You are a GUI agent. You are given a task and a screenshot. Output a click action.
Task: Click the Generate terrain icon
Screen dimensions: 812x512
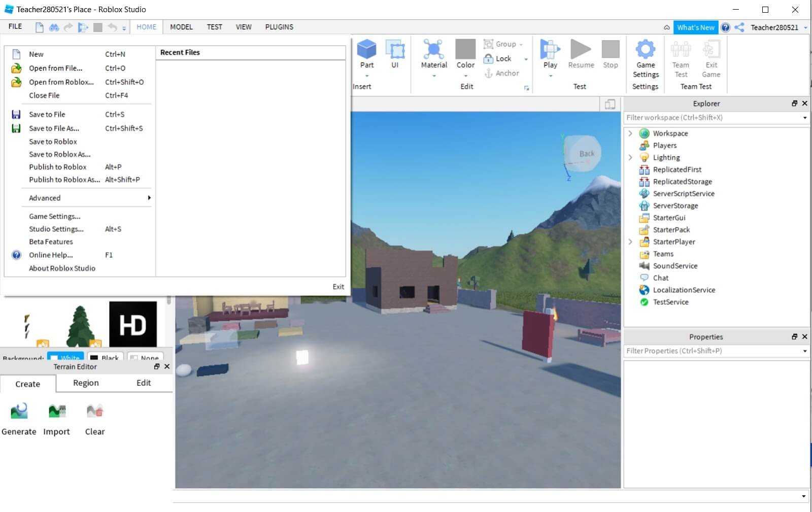click(19, 412)
